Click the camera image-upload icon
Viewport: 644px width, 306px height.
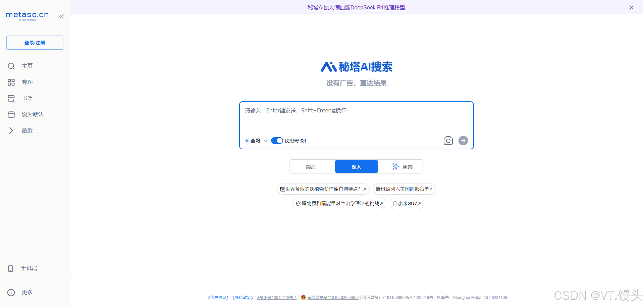[448, 141]
